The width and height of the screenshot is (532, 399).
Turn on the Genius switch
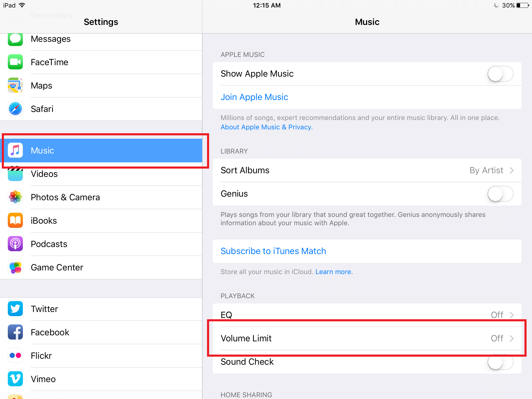coord(500,194)
